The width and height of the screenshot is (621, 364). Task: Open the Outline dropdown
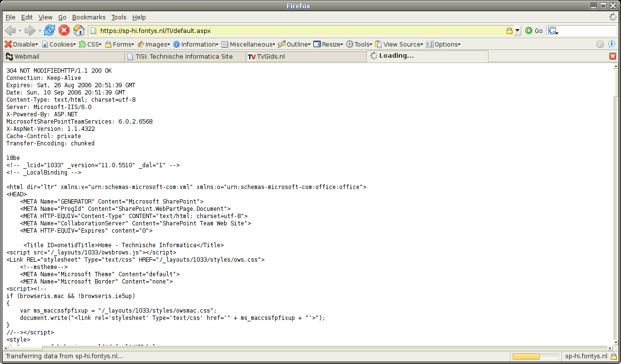pos(294,44)
